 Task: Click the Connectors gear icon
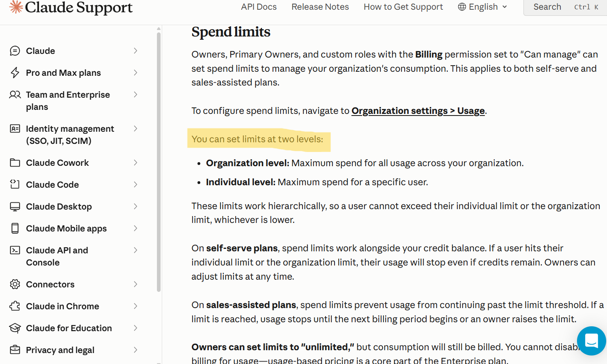tap(15, 284)
